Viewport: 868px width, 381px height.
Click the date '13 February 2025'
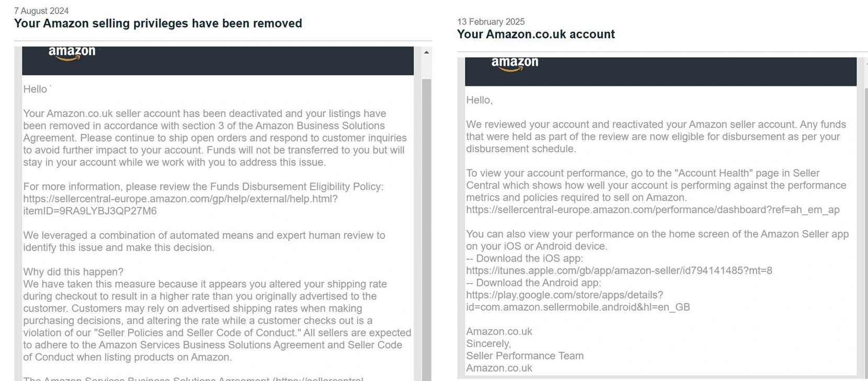[x=491, y=21]
